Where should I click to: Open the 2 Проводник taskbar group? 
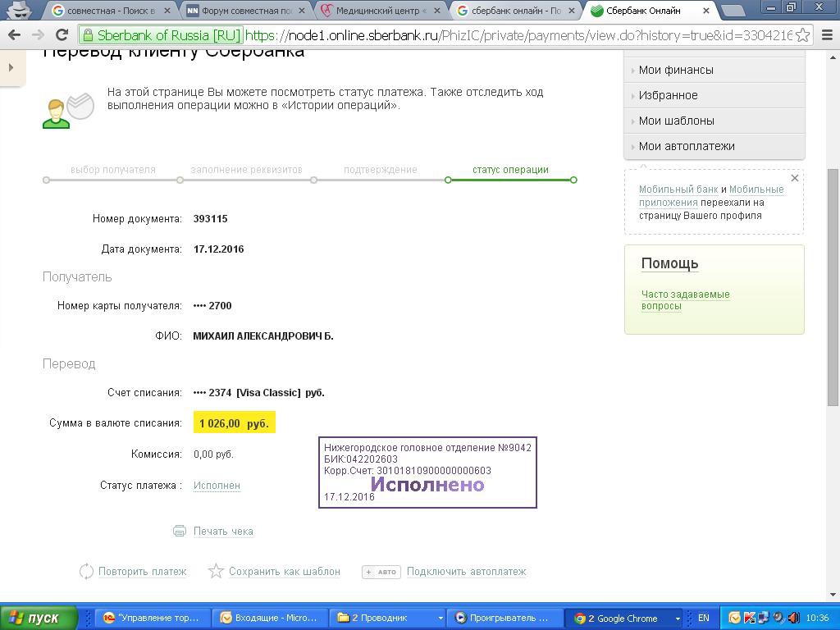click(388, 618)
